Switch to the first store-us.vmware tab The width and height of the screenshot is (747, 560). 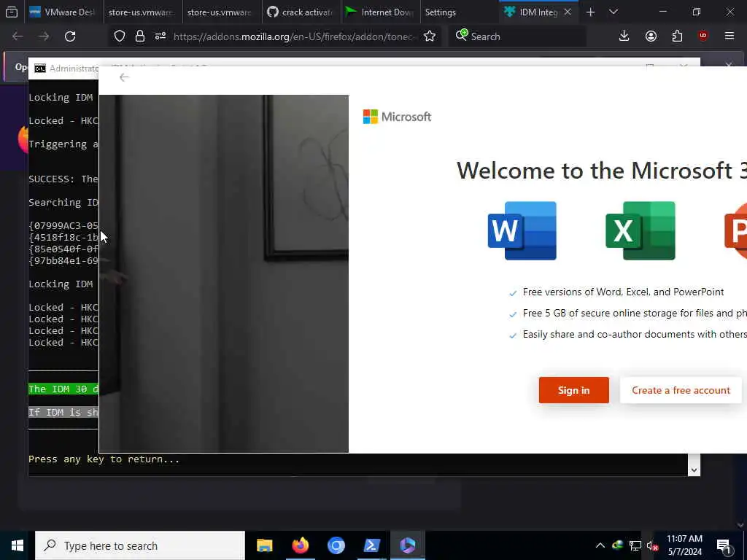[x=142, y=12]
